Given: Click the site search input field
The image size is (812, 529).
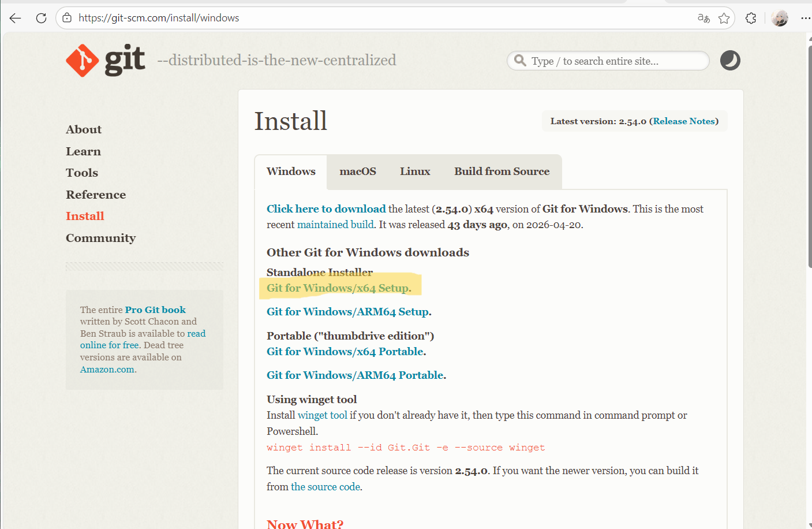Looking at the screenshot, I should tap(608, 61).
